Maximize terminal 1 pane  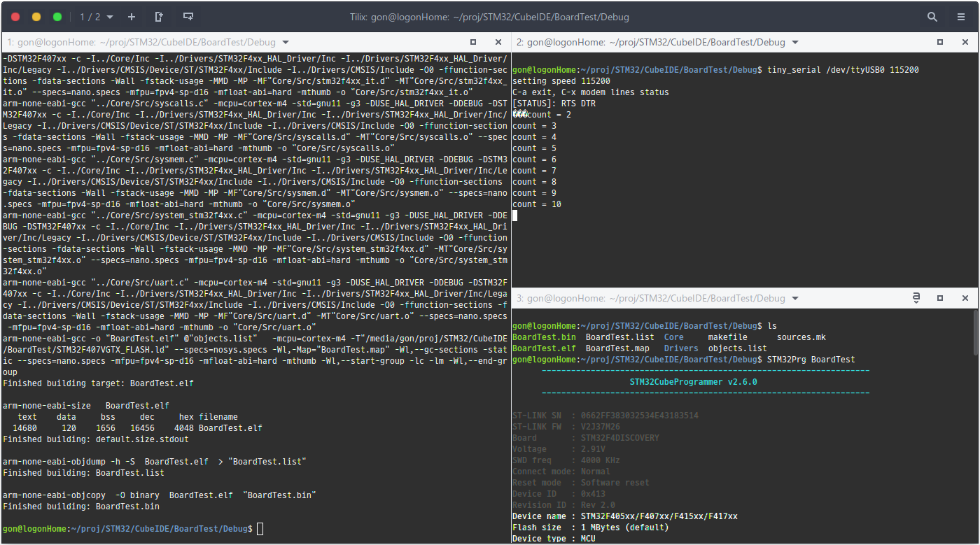472,42
